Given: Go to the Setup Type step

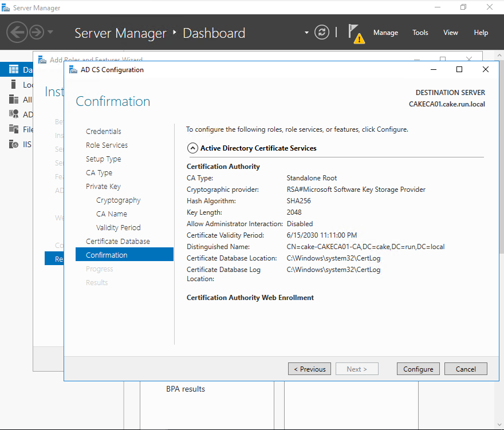Looking at the screenshot, I should (104, 159).
